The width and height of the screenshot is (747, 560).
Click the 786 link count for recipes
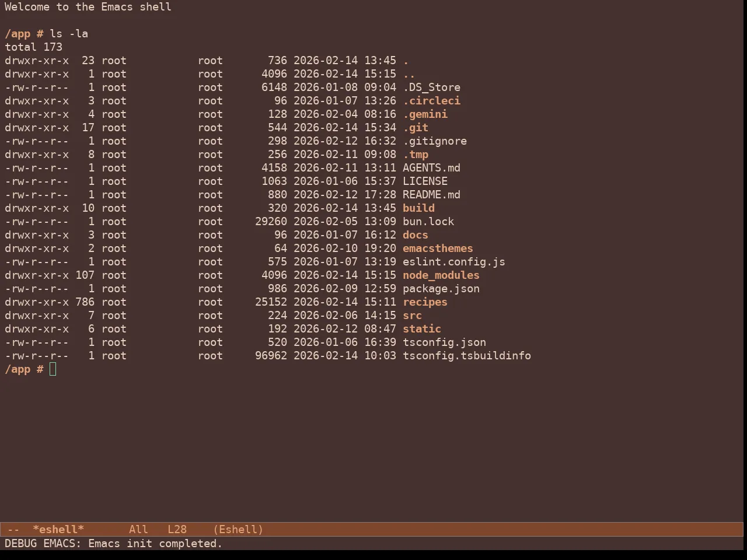[x=85, y=302]
